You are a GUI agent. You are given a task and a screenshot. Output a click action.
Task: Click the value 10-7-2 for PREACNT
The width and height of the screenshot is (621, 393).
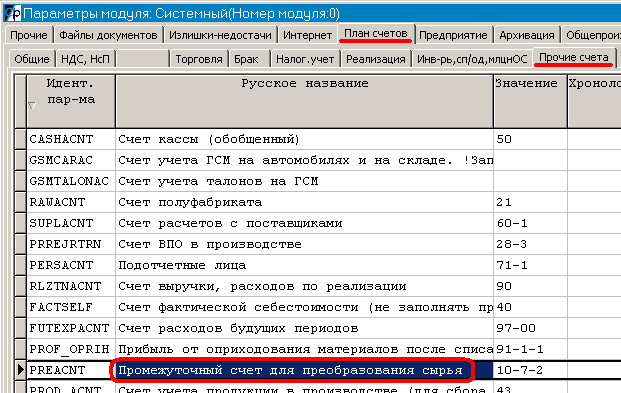[530, 370]
